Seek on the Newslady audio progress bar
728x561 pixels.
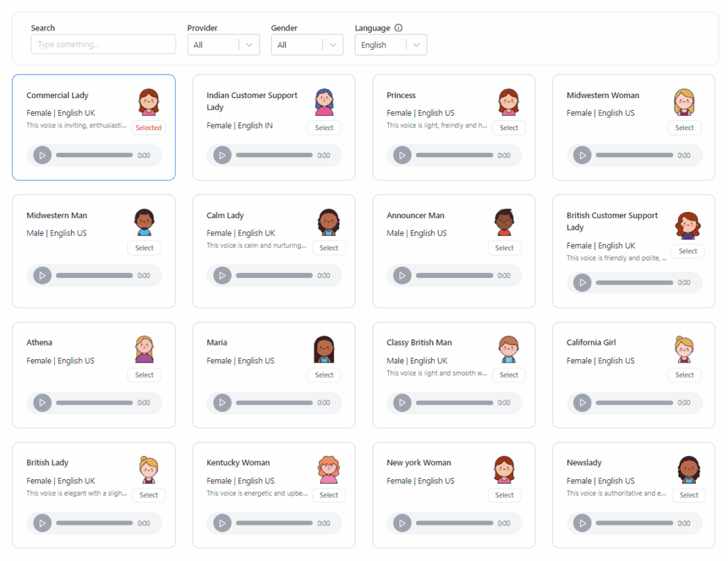pyautogui.click(x=634, y=523)
